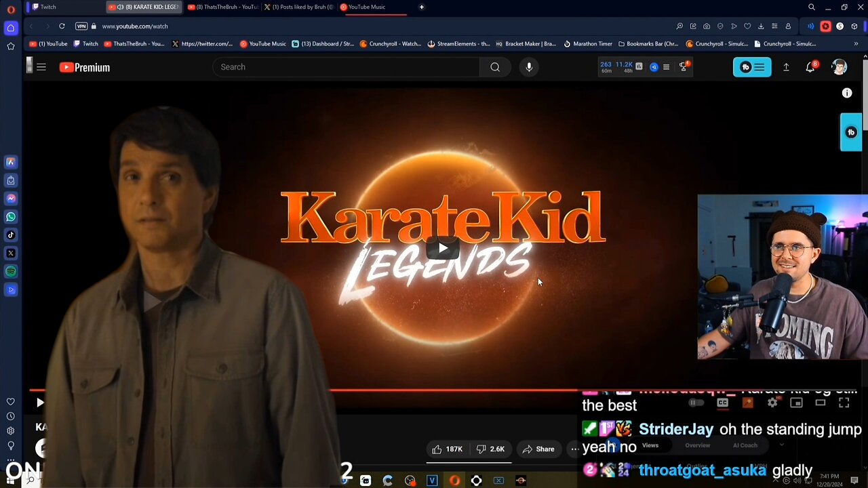The width and height of the screenshot is (868, 488).
Task: Toggle miniplayer mode
Action: point(796,403)
